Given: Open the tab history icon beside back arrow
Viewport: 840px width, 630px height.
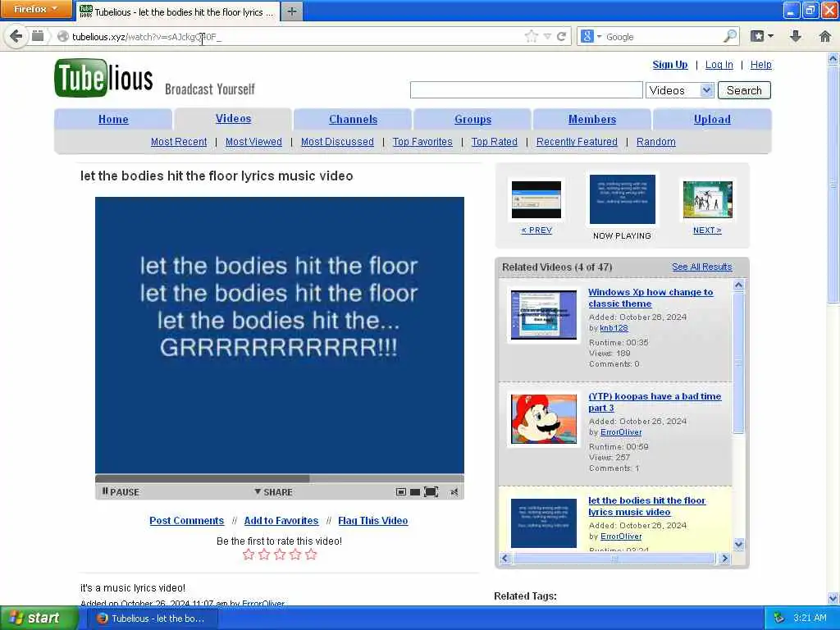Looking at the screenshot, I should [x=38, y=36].
